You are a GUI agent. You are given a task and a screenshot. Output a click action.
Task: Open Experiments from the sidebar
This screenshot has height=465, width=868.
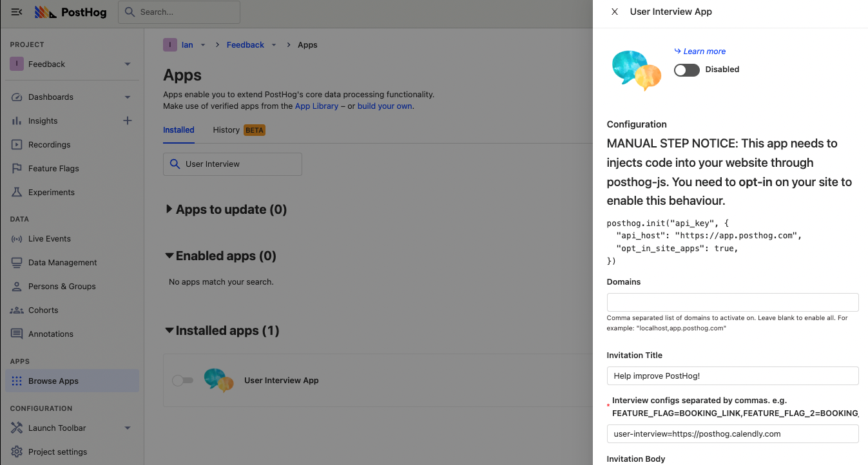point(51,193)
